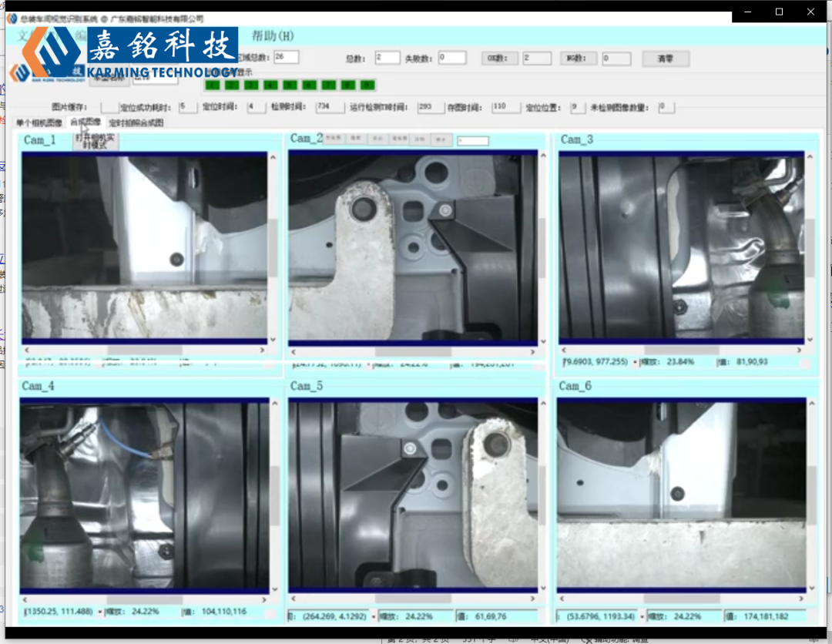The image size is (832, 644).
Task: Click the 检测时间 field showing 734
Action: (330, 107)
